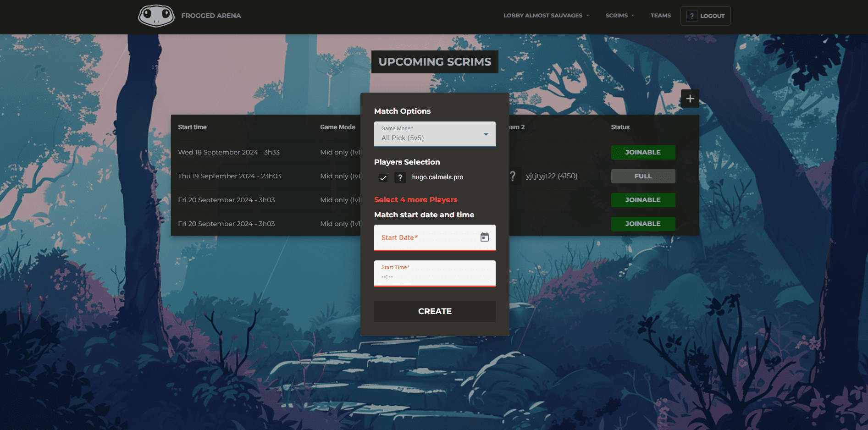Click yjtjtyjt22 player avatar icon
Viewport: 868px width, 430px height.
[x=514, y=176]
